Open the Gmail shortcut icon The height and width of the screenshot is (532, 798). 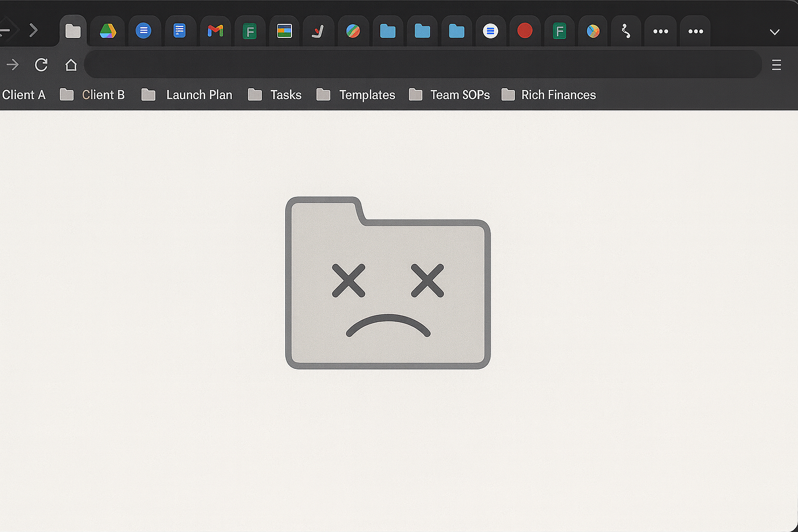tap(215, 31)
